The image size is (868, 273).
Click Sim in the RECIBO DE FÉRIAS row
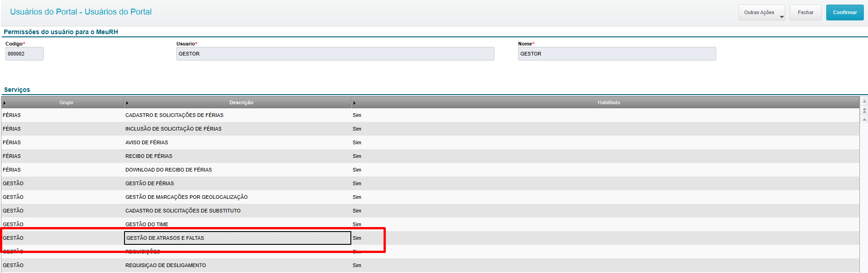click(357, 156)
